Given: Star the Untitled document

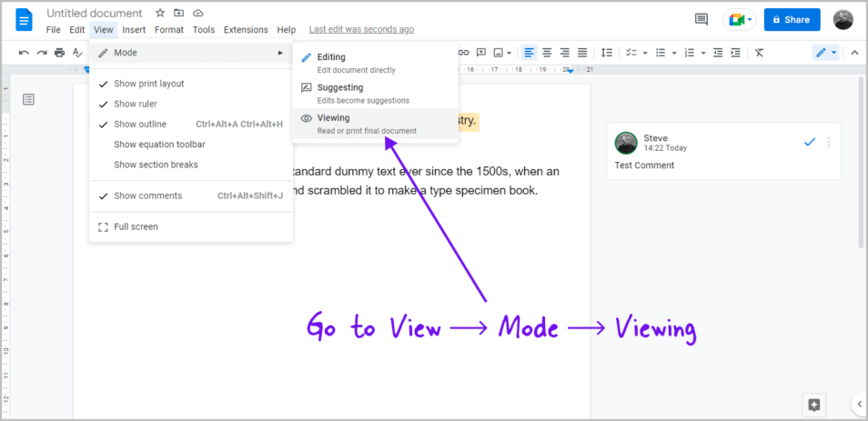Looking at the screenshot, I should (160, 13).
